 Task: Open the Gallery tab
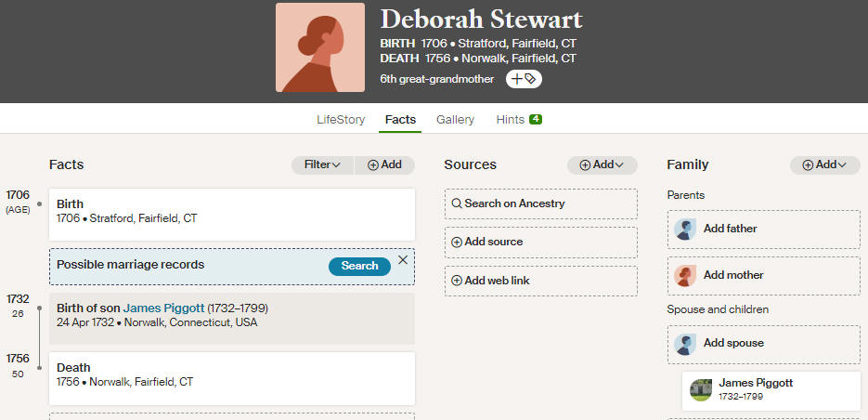point(455,120)
